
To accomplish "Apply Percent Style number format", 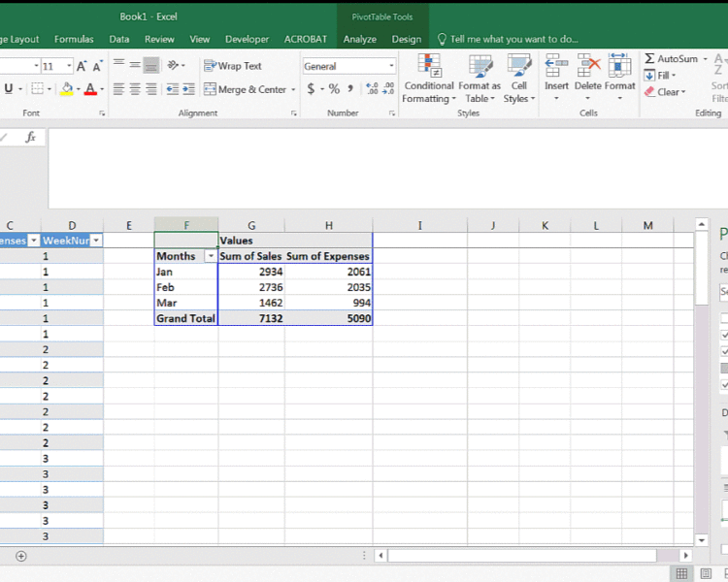I will [x=334, y=89].
